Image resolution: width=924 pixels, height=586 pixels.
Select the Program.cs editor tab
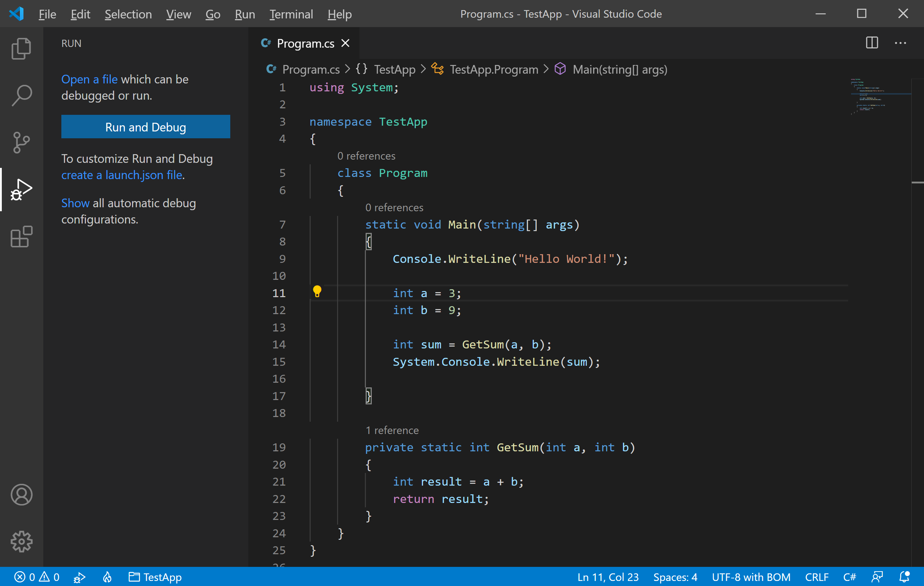[305, 43]
